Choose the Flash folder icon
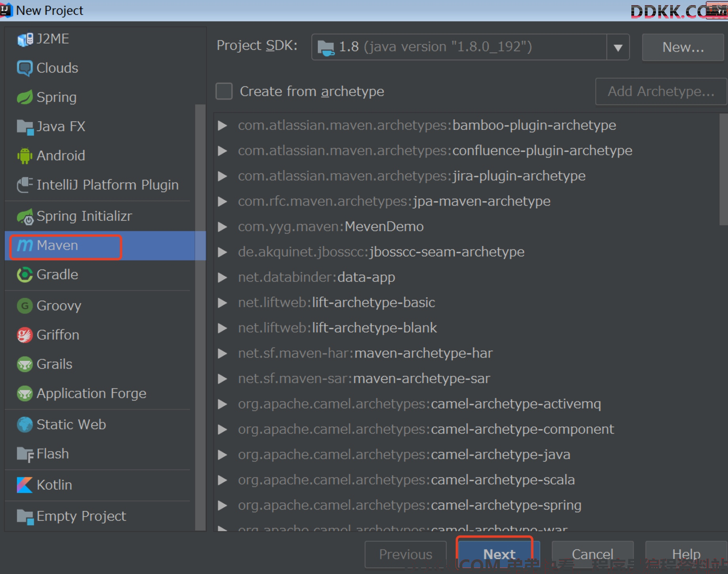 click(x=25, y=454)
